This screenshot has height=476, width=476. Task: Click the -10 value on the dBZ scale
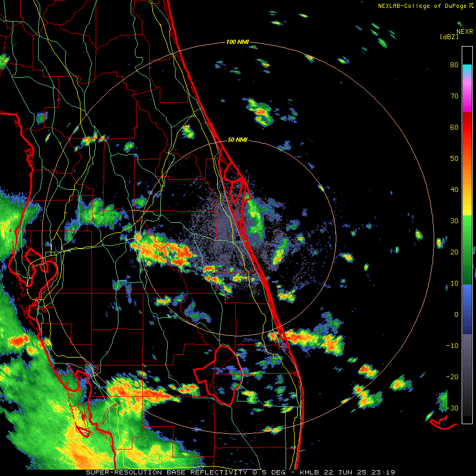tap(452, 346)
